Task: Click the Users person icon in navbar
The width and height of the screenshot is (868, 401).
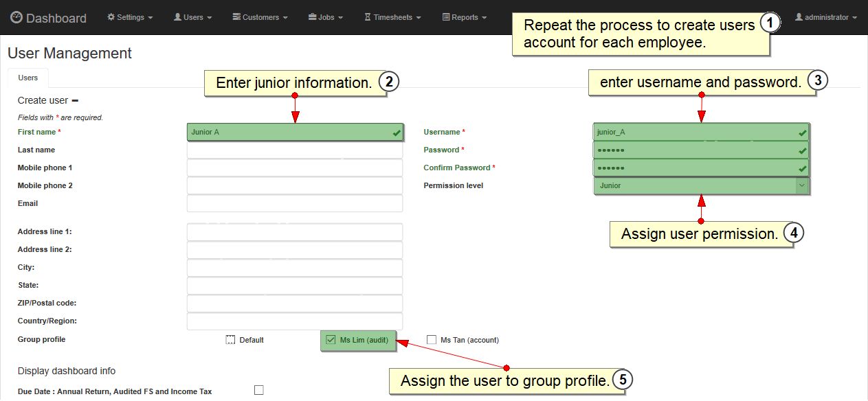Action: (177, 17)
